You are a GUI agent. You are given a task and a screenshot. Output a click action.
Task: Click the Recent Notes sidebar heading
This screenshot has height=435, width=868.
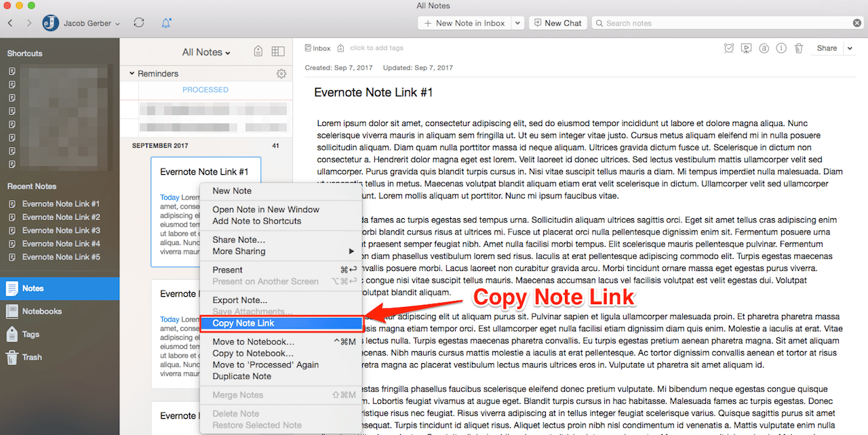click(32, 186)
